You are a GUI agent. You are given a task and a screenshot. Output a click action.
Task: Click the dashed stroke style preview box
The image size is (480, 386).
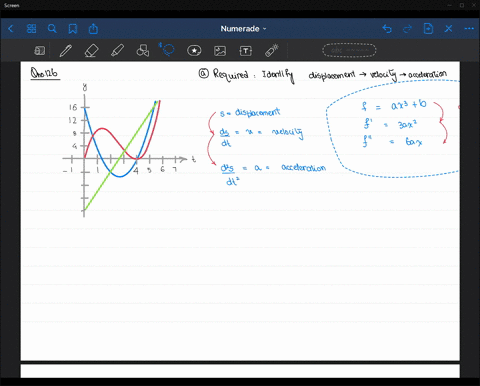(349, 50)
